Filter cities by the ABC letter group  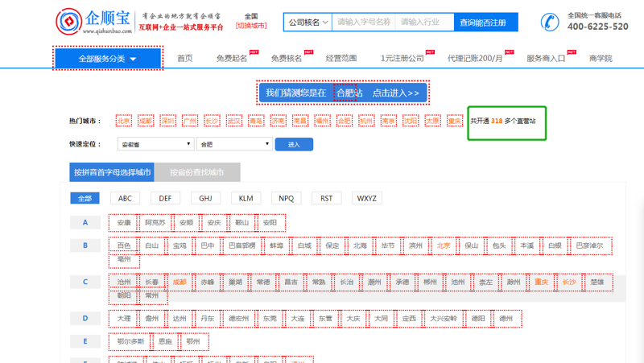pos(125,198)
